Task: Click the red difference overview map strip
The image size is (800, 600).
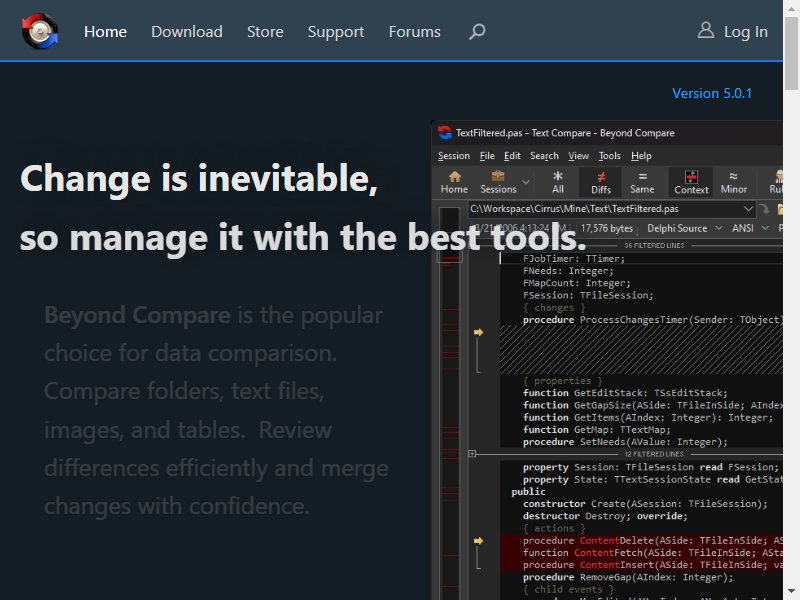Action: click(449, 403)
